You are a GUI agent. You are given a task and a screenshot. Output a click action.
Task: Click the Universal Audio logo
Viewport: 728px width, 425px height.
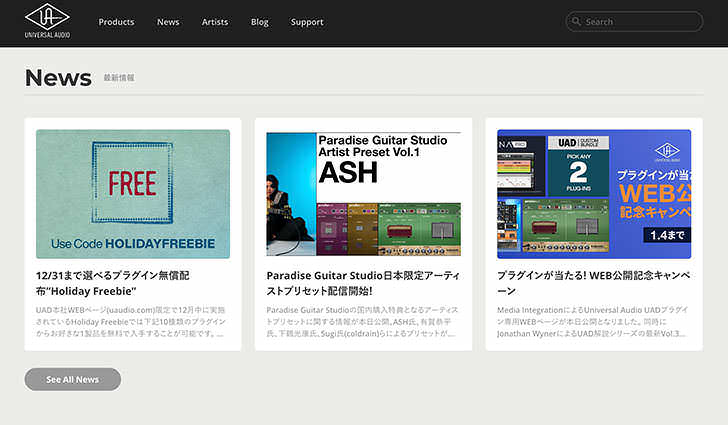pyautogui.click(x=47, y=21)
